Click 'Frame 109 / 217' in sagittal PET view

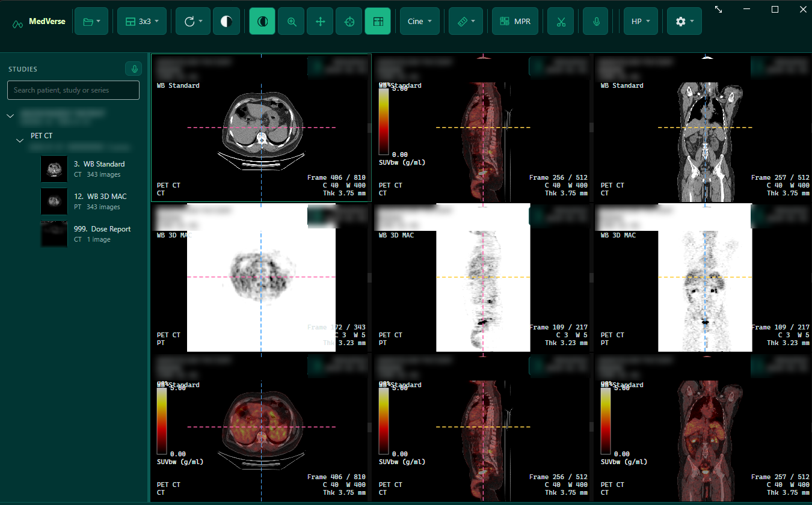pos(558,328)
